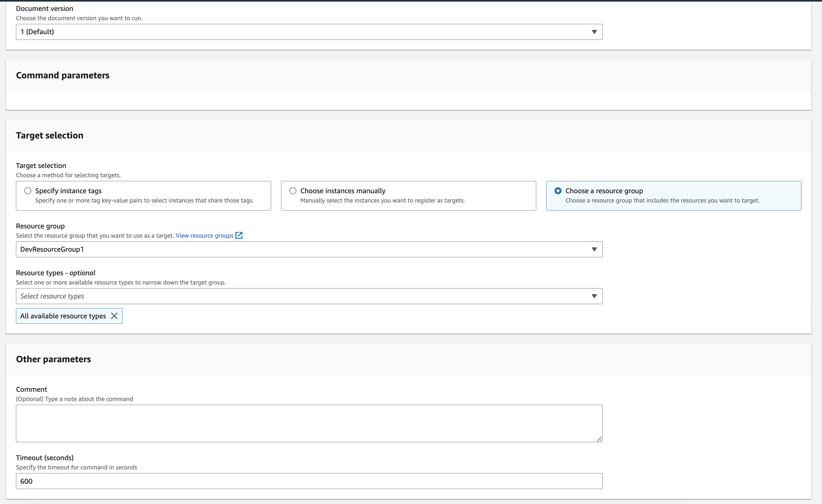Click the Document version dropdown arrow
Screen dimensions: 822x504
point(594,32)
